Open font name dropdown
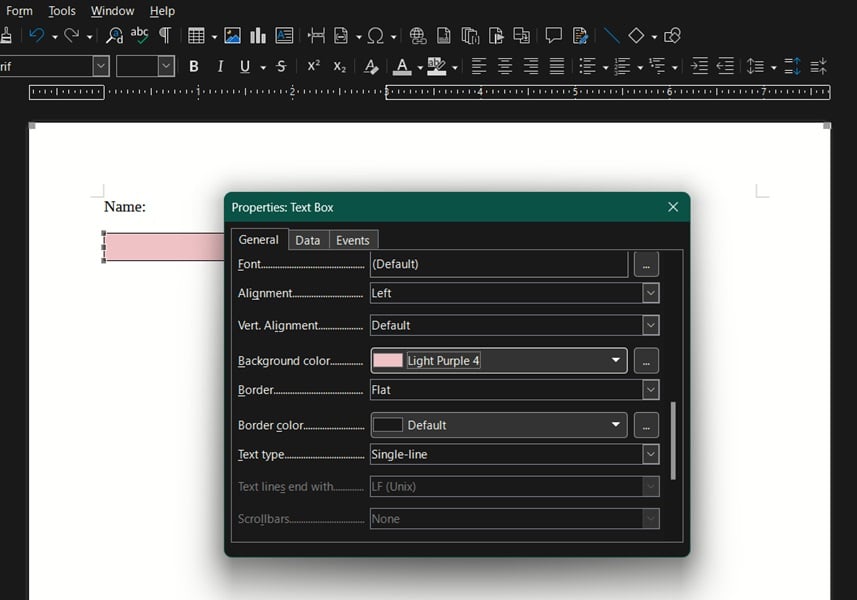Image resolution: width=857 pixels, height=600 pixels. [101, 66]
